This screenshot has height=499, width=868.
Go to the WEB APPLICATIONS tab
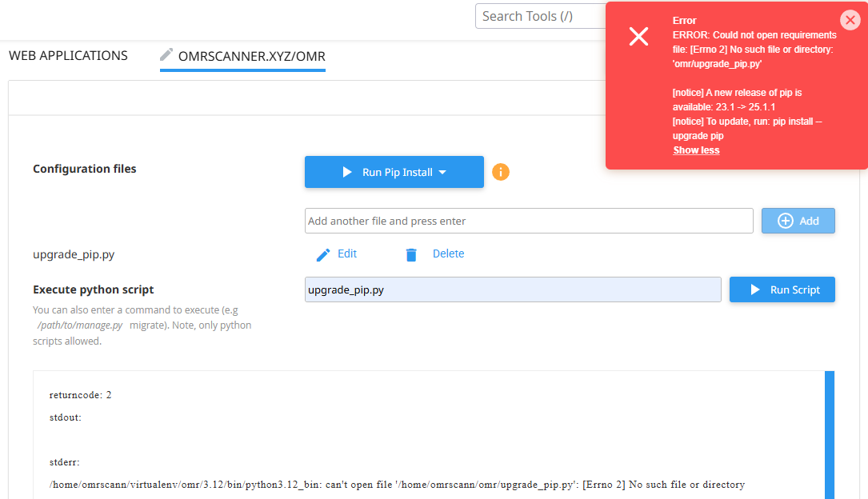pyautogui.click(x=68, y=56)
